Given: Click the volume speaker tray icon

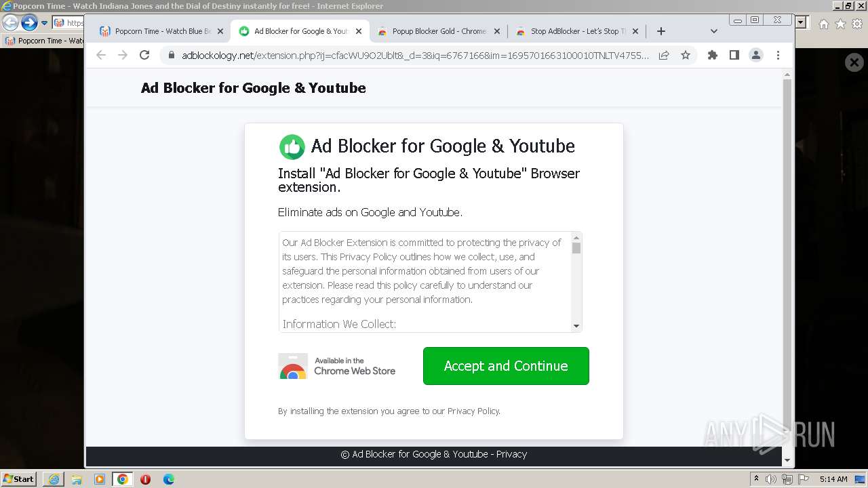Looking at the screenshot, I should 771,479.
